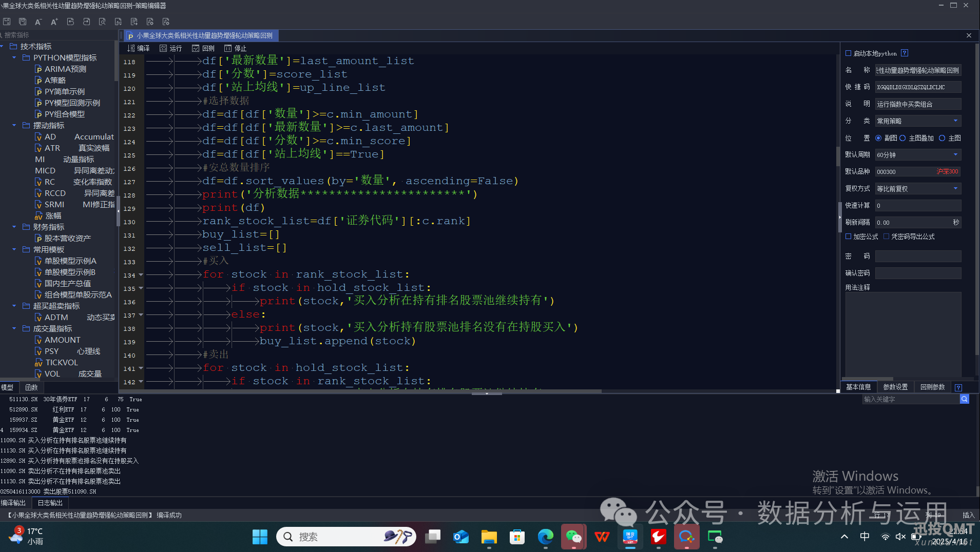
Task: Enable the 启动本地python checkbox
Action: pos(849,53)
